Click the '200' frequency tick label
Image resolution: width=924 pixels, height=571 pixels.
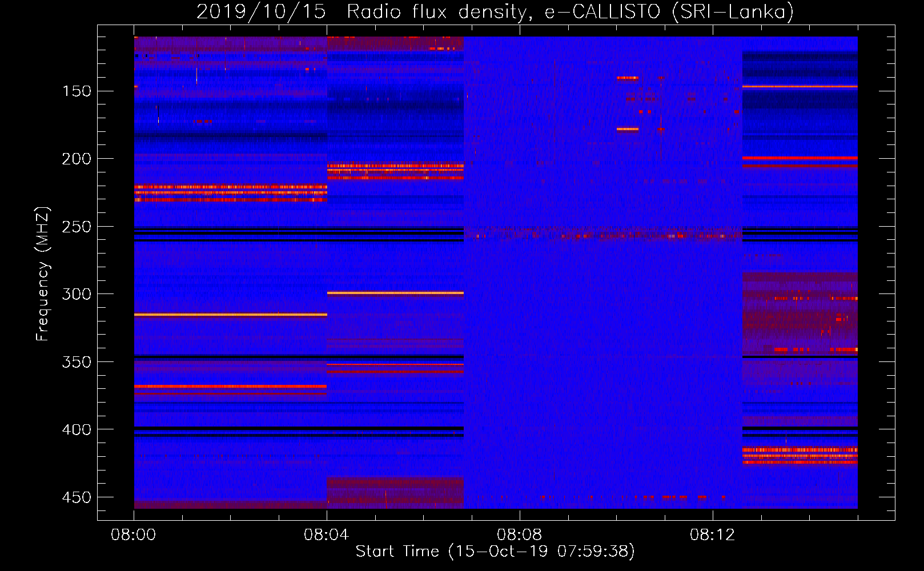click(77, 159)
